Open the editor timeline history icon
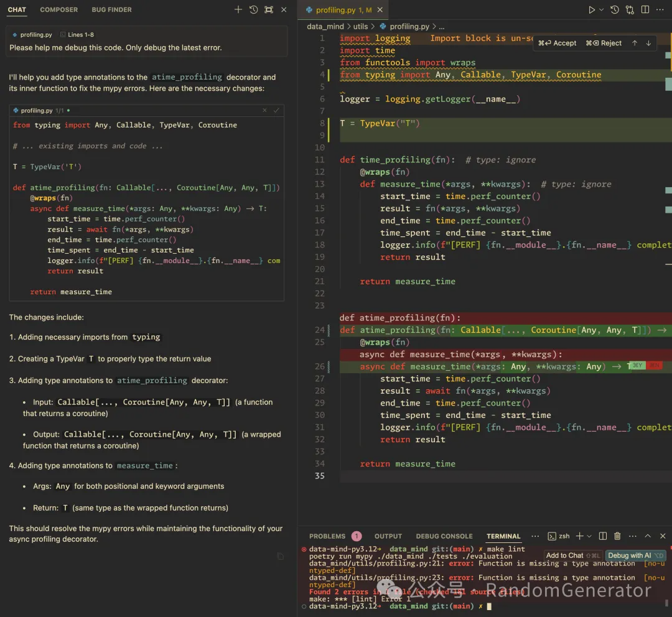Screen dimensions: 672x617 [615, 9]
